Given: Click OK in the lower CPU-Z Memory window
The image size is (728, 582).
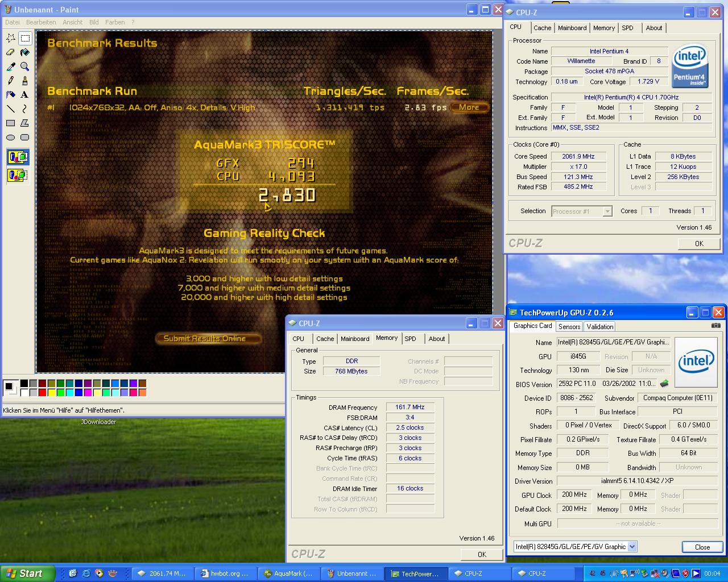Looking at the screenshot, I should point(482,554).
